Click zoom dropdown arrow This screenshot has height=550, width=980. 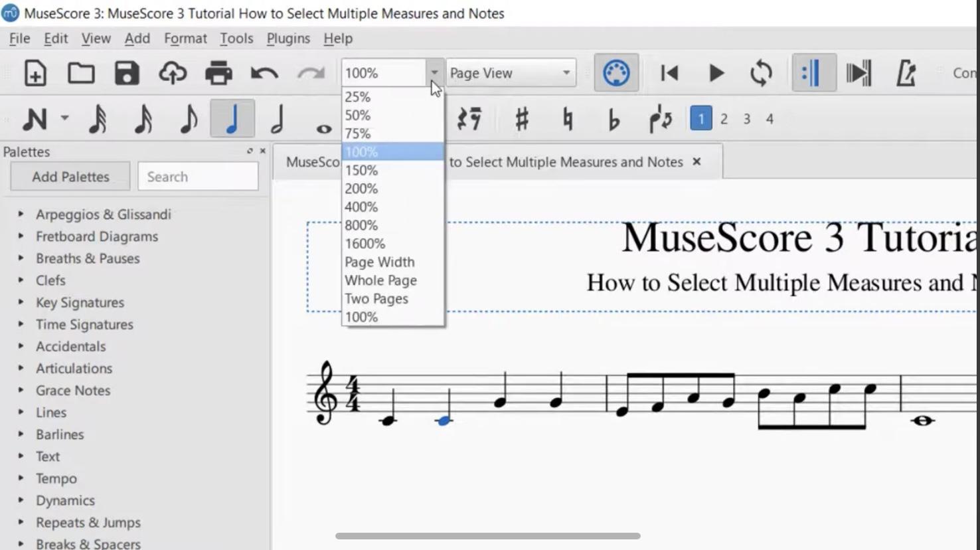[x=434, y=72]
